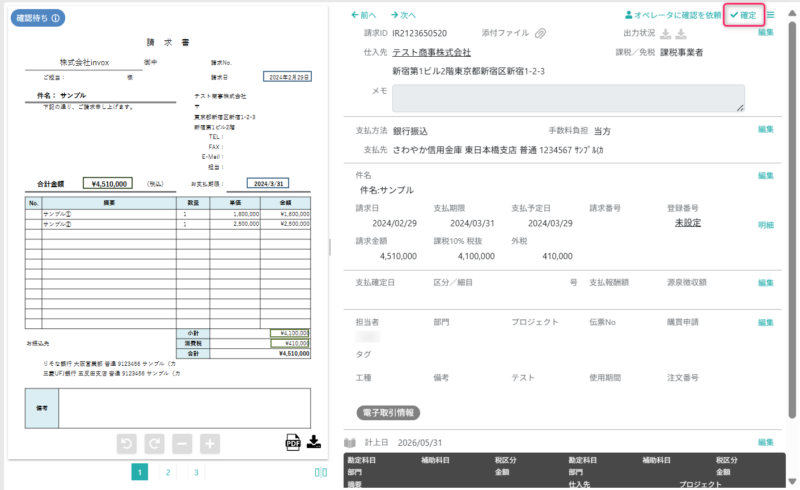Open the invoice as PDF icon

(x=293, y=442)
